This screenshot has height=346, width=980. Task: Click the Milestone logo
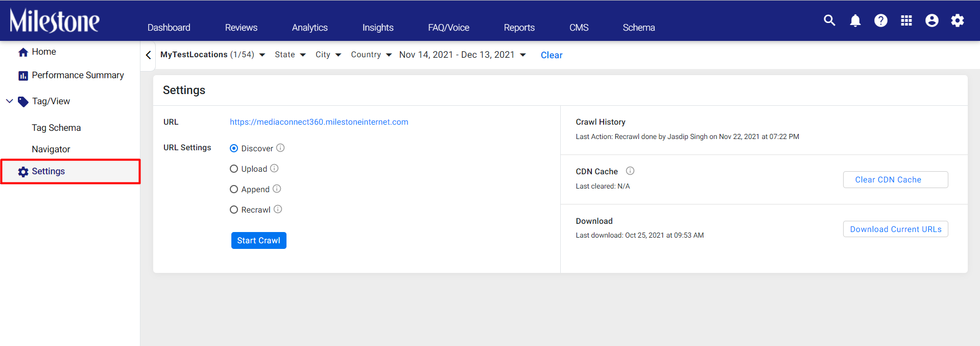[55, 21]
